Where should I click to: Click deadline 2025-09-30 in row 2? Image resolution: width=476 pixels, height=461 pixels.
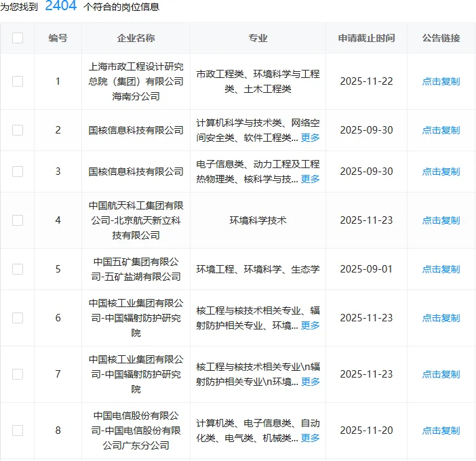366,130
